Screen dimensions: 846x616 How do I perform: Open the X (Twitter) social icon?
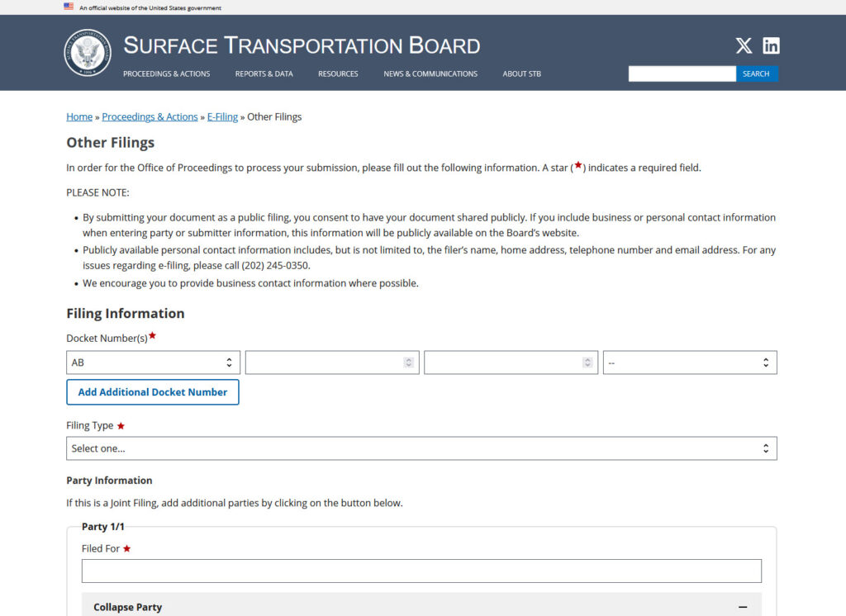click(744, 46)
